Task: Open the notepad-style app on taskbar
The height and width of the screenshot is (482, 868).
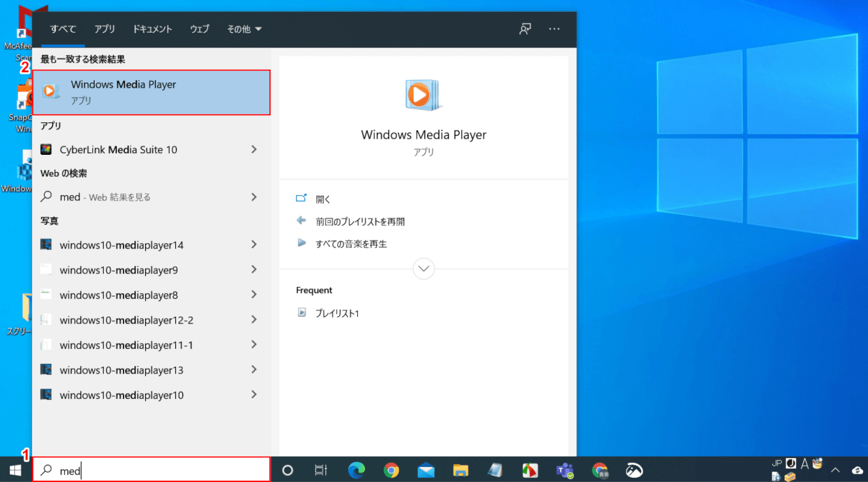Action: tap(495, 471)
